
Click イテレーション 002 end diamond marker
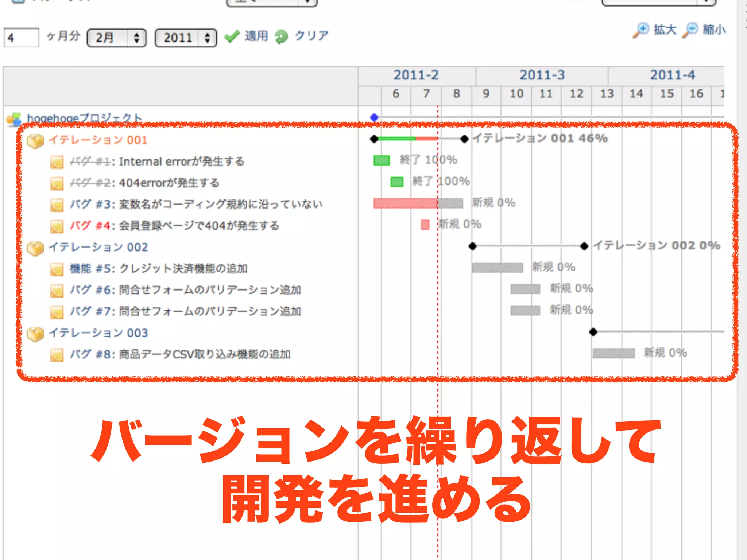584,246
